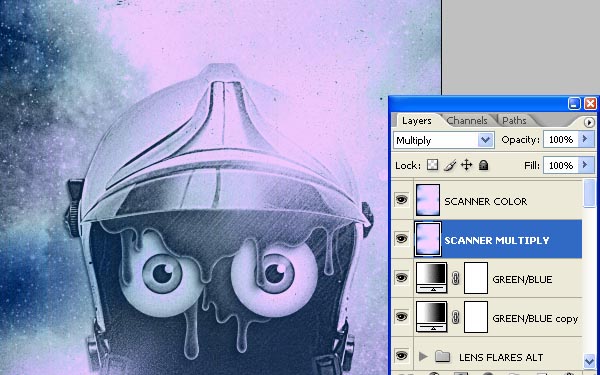The width and height of the screenshot is (600, 375).
Task: Select the GREEN/BLUE copy layer mask thumbnail
Action: 476,317
